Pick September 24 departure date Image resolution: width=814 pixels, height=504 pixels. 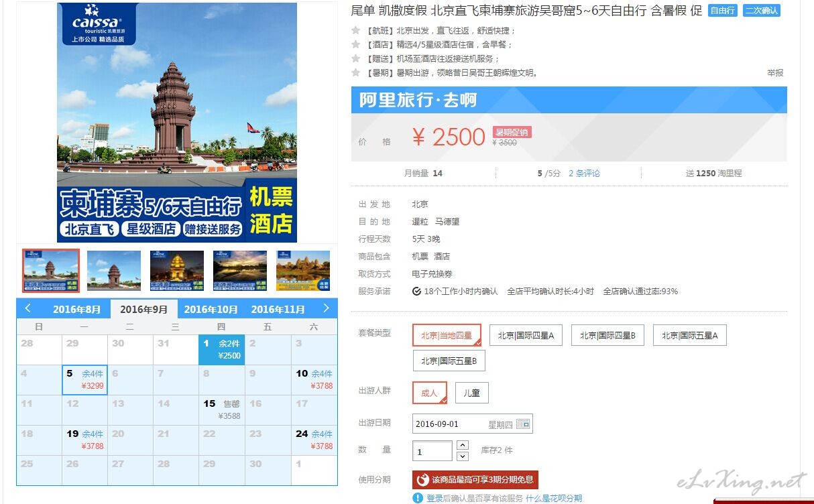coord(314,440)
